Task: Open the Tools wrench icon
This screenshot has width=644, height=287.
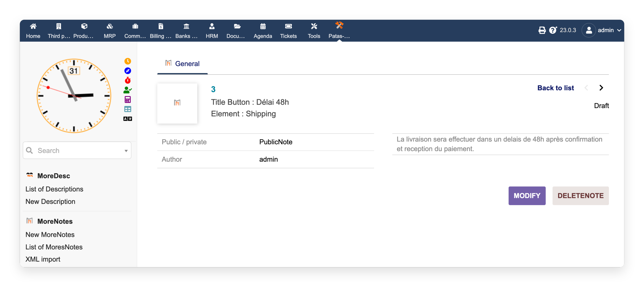Action: [x=314, y=26]
